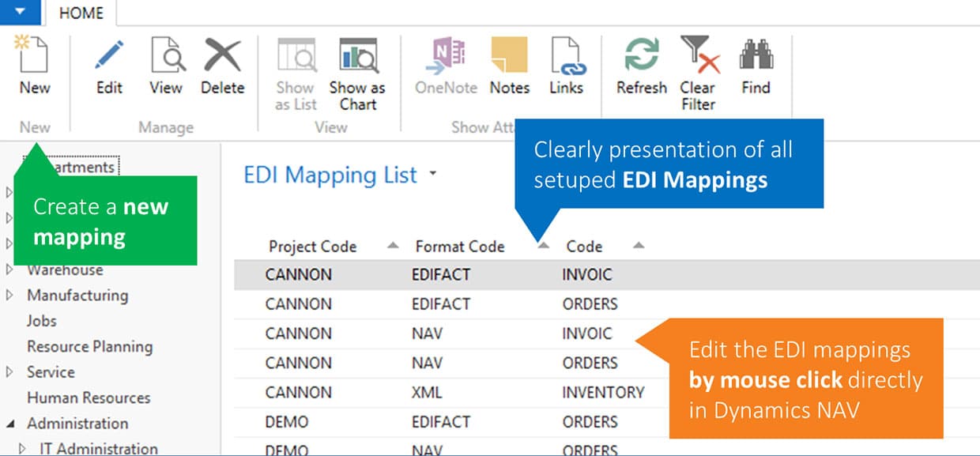
Task: Select Show as Chart icon
Action: pyautogui.click(x=358, y=54)
